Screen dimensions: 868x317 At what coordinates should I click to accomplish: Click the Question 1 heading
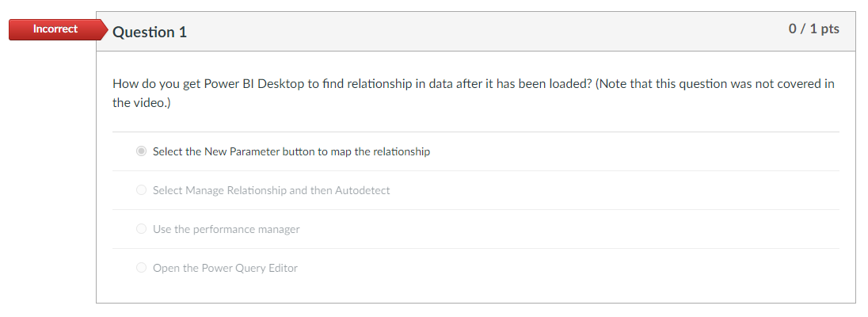tap(150, 32)
